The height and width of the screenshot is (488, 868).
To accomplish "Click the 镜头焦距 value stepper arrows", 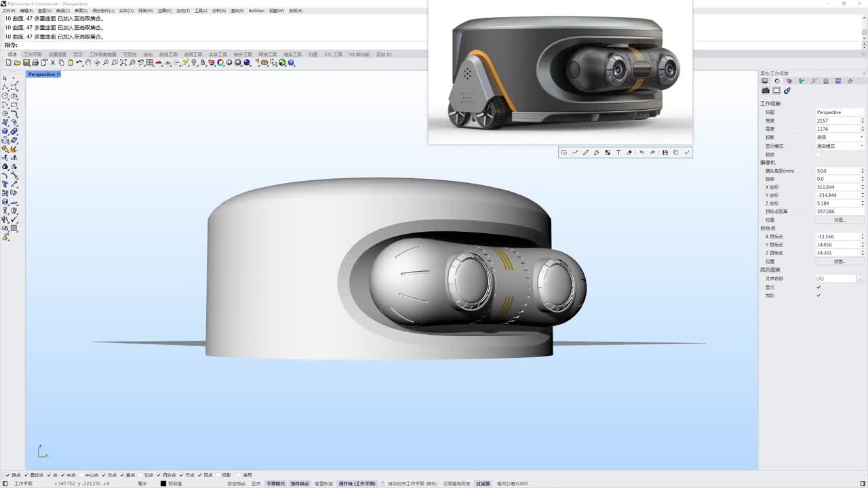I will 863,171.
